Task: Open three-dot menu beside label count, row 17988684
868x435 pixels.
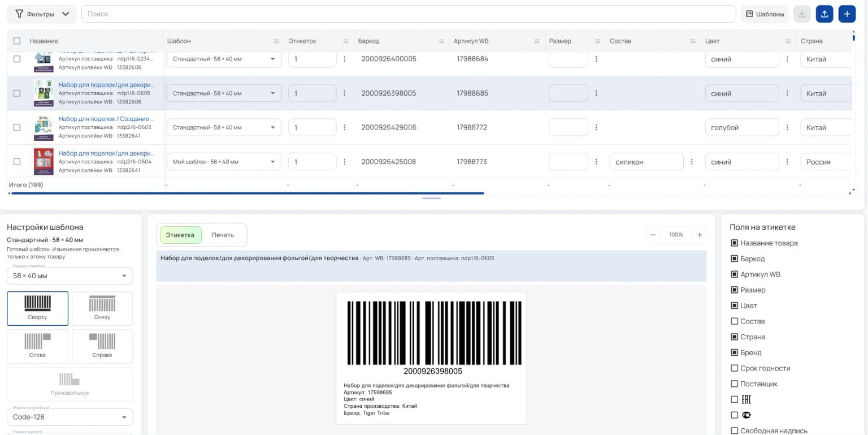Action: point(345,59)
